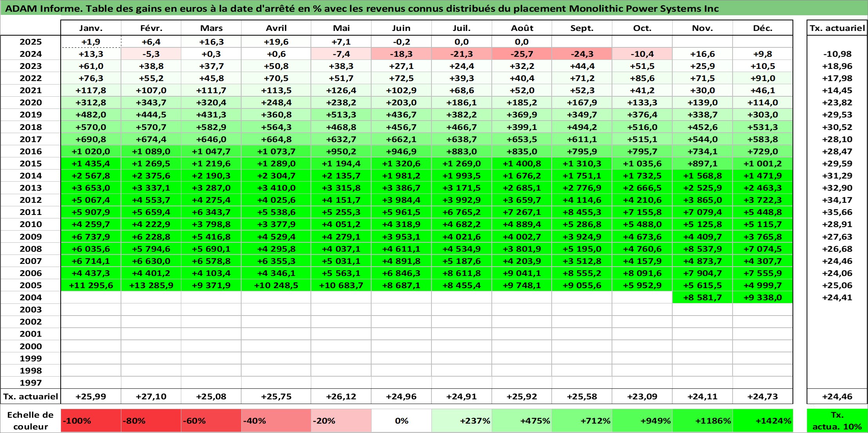Click the +91,0 cell in 2022 row
Screen dimensions: 868x433
763,78
